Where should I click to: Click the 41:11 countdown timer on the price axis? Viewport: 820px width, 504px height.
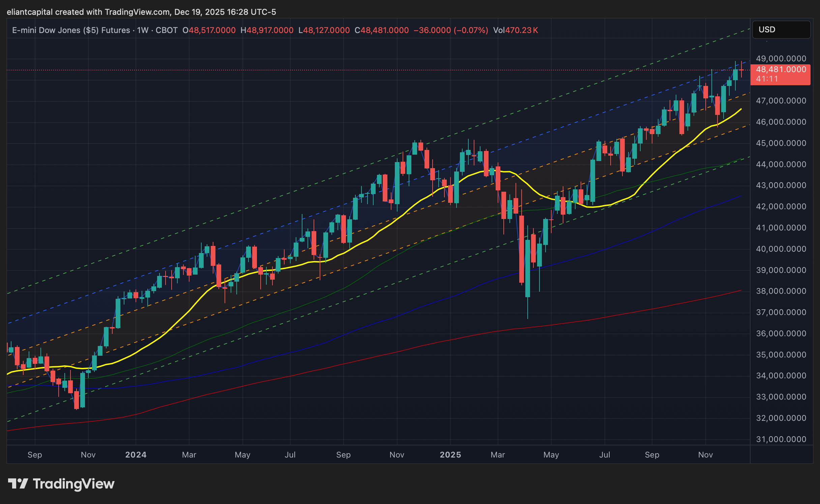(x=767, y=79)
